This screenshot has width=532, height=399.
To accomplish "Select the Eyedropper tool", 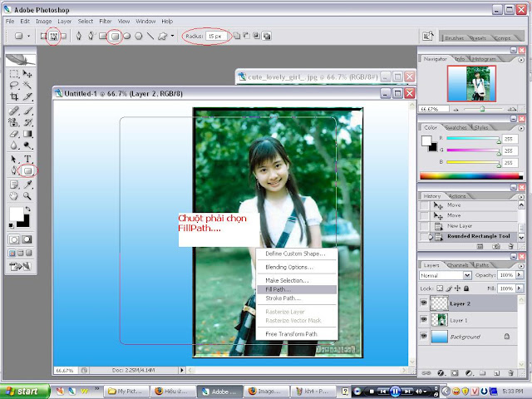I will 27,185.
